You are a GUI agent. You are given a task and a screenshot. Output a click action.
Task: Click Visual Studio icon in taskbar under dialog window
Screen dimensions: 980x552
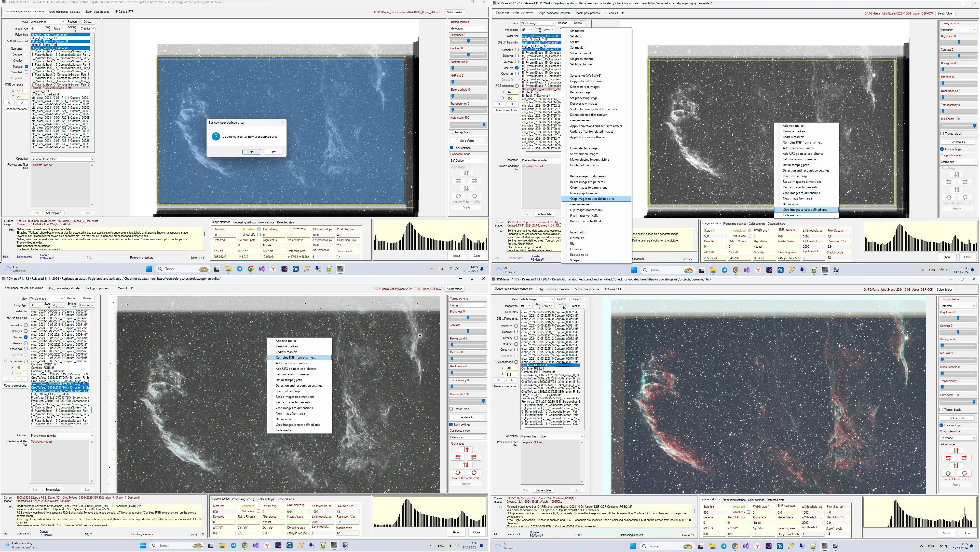pyautogui.click(x=262, y=269)
